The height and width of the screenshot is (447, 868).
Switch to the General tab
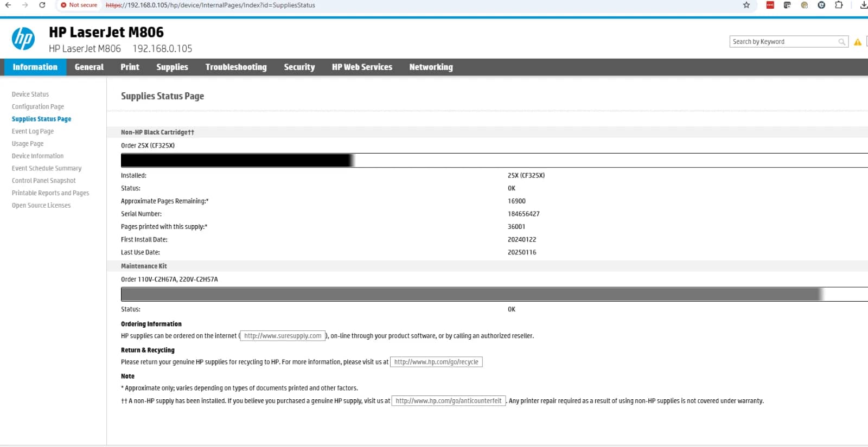(x=89, y=67)
